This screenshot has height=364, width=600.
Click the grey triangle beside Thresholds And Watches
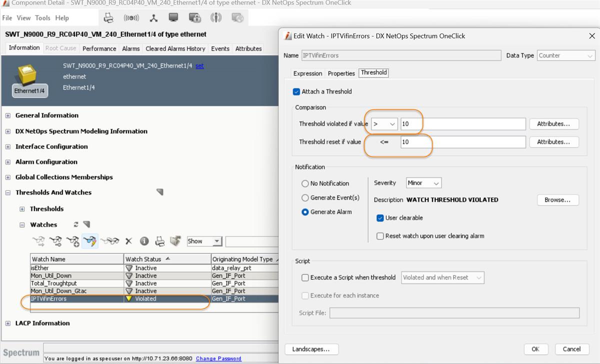pos(160,192)
